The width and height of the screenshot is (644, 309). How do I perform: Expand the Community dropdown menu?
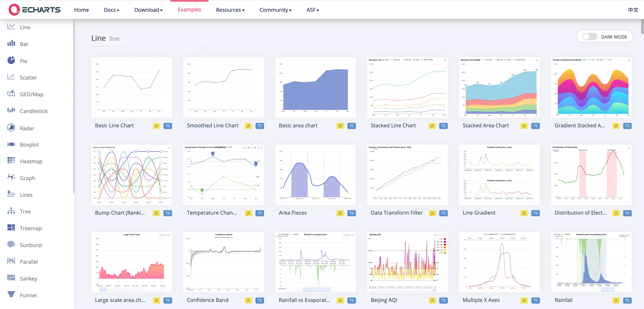coord(275,10)
